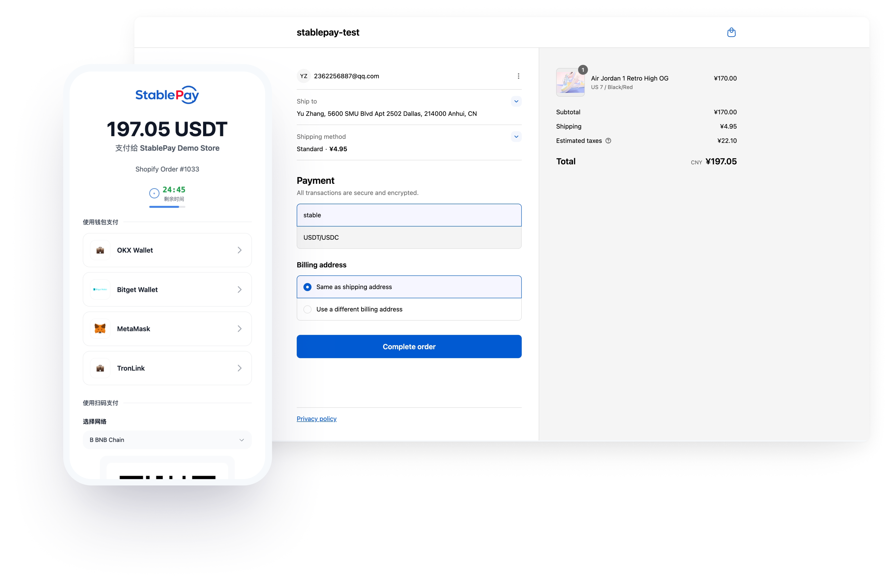The width and height of the screenshot is (893, 588).
Task: Click the OKX Wallet briefcase icon
Action: [x=100, y=250]
